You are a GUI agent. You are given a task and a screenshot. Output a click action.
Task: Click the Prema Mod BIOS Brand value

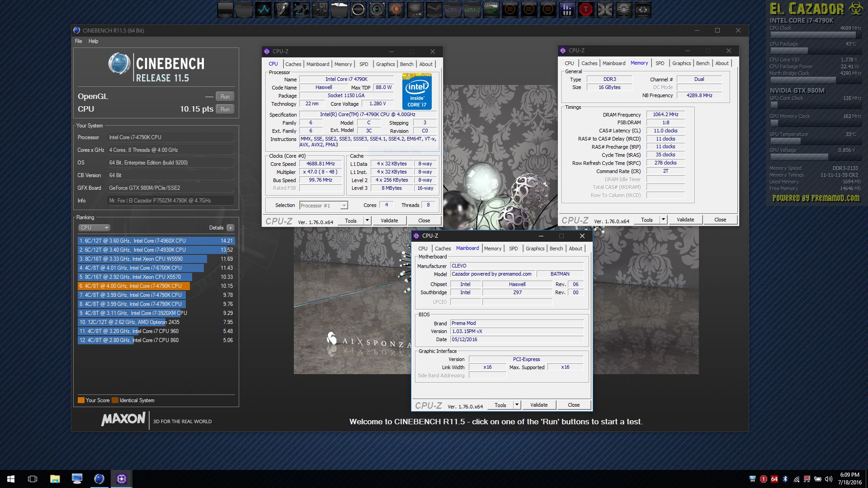(x=517, y=323)
